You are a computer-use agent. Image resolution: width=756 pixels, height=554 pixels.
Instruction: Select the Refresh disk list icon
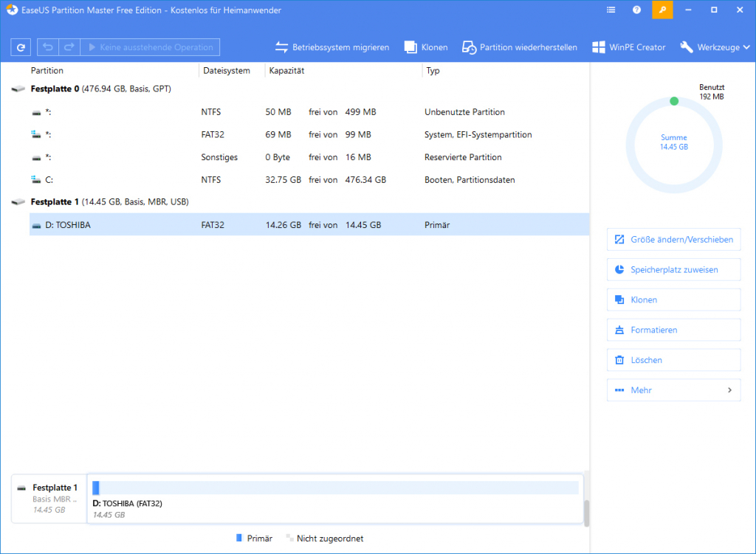point(20,46)
